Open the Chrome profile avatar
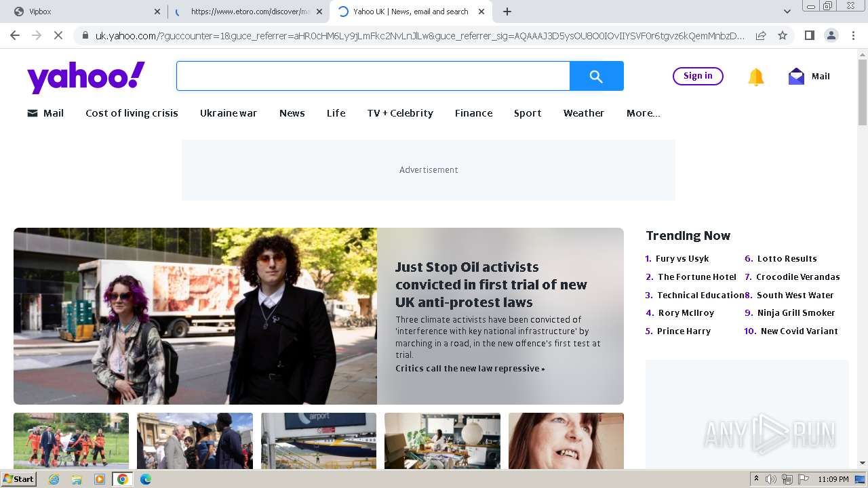The width and height of the screenshot is (868, 488). 831,35
